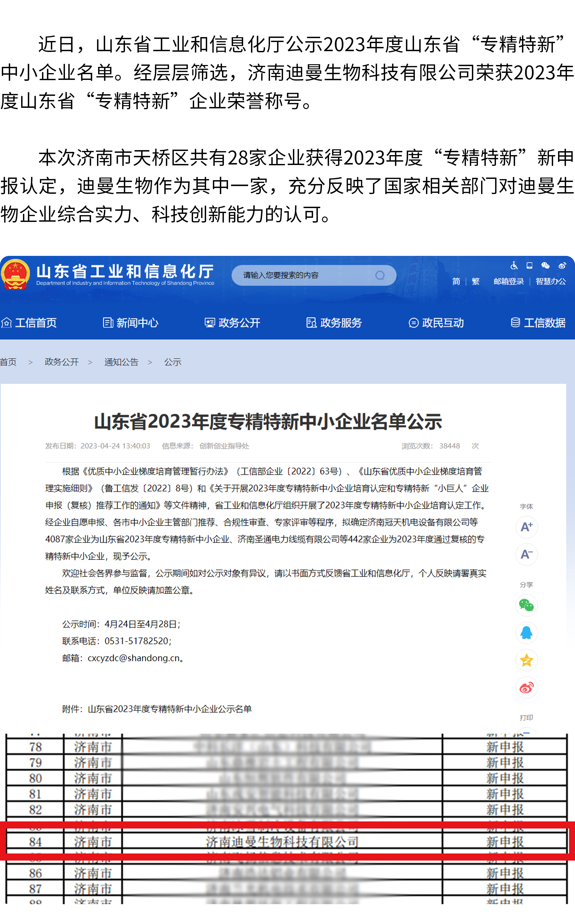Open attachment 山东省2023年度专精特新中小企业公示名单
Image resolution: width=575 pixels, height=924 pixels.
pyautogui.click(x=170, y=709)
